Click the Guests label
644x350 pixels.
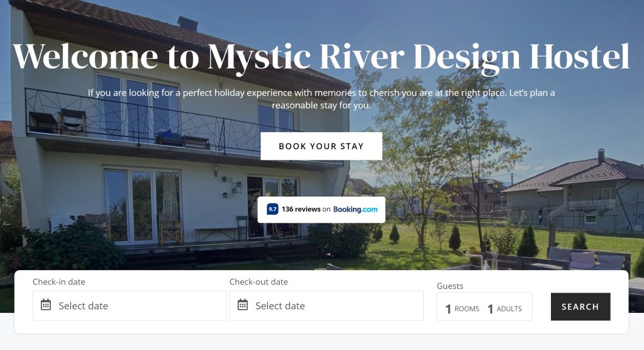450,286
